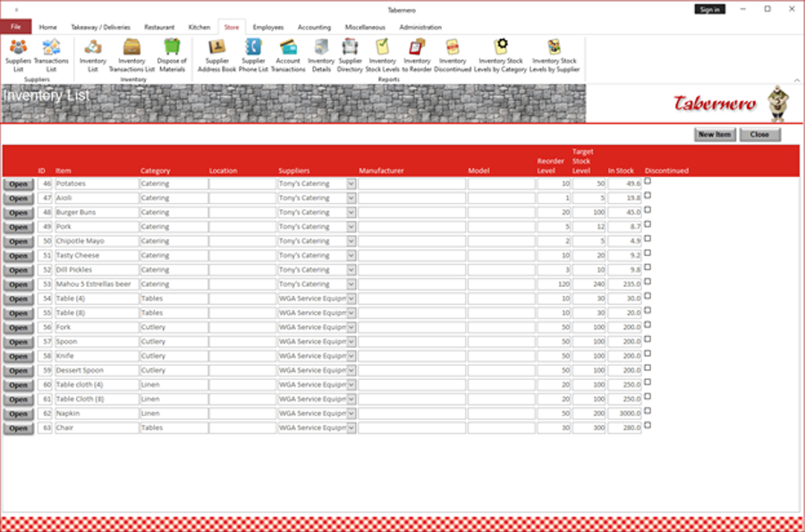Screen dimensions: 805x532
Task: Open the Transactions List icon
Action: (51, 55)
